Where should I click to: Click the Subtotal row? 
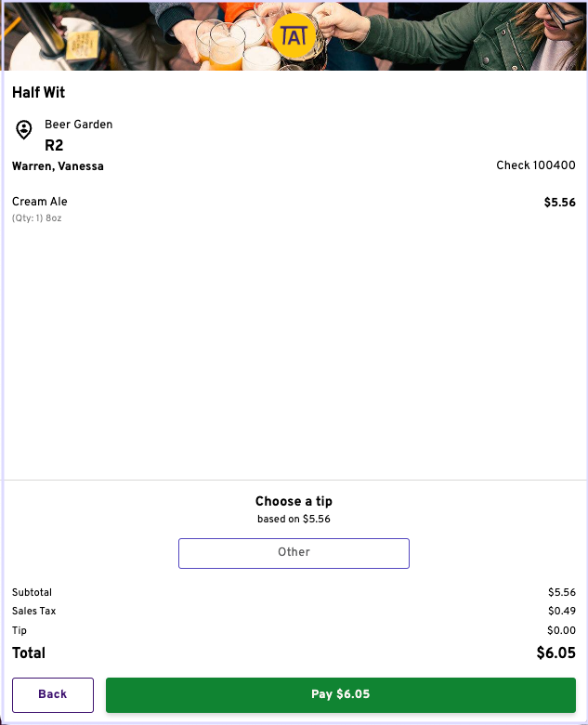pyautogui.click(x=33, y=592)
